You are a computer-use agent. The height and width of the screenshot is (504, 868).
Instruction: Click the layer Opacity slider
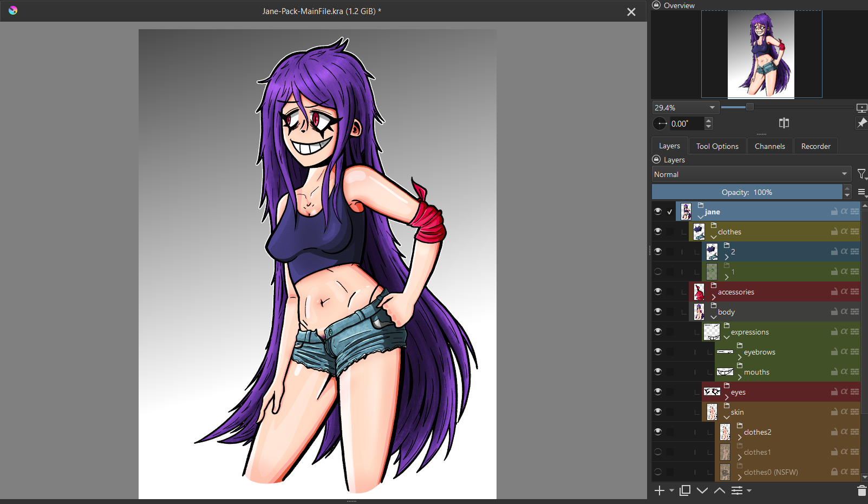(747, 192)
